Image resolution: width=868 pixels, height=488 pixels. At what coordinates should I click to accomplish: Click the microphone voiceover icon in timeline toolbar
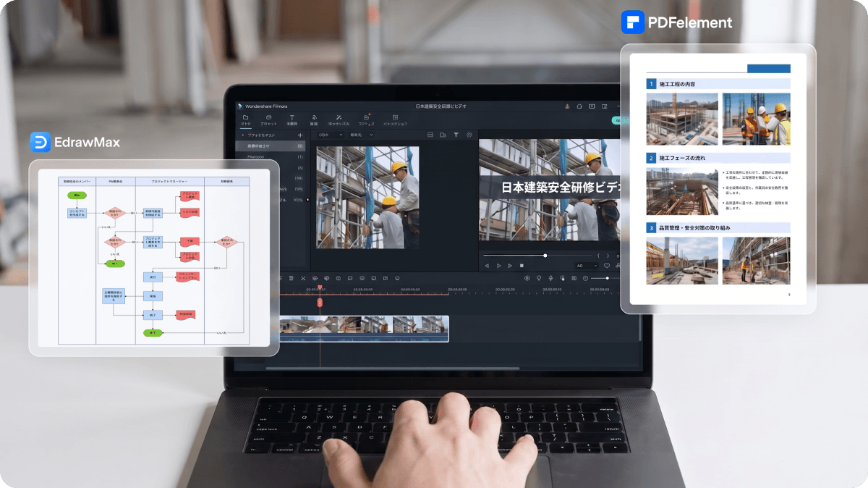tap(550, 278)
